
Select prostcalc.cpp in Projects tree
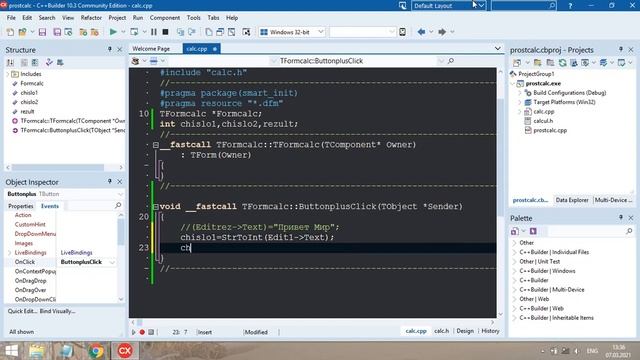550,130
